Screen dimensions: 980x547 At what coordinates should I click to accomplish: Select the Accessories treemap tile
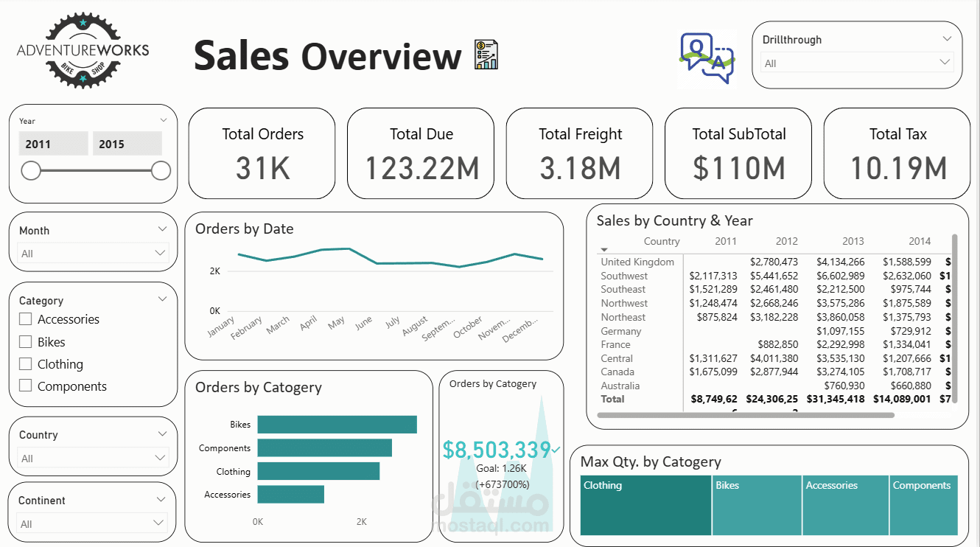[x=846, y=505]
